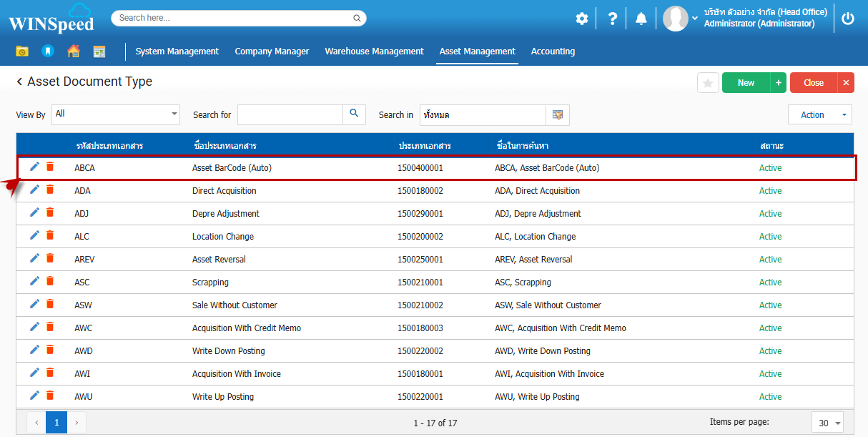Viewport: 868px width, 437px height.
Task: Delete the ADJ Depre Adjustment row
Action: (x=50, y=212)
